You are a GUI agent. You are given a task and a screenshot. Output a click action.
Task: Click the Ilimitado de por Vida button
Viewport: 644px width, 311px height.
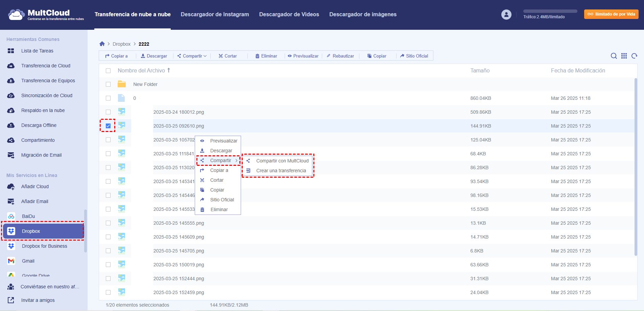click(x=611, y=14)
